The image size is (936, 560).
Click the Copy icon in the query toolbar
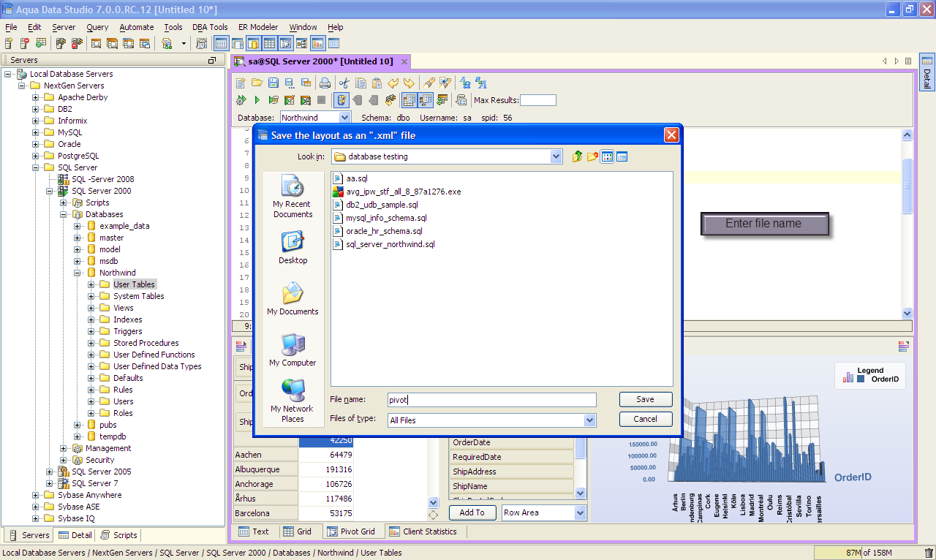361,83
